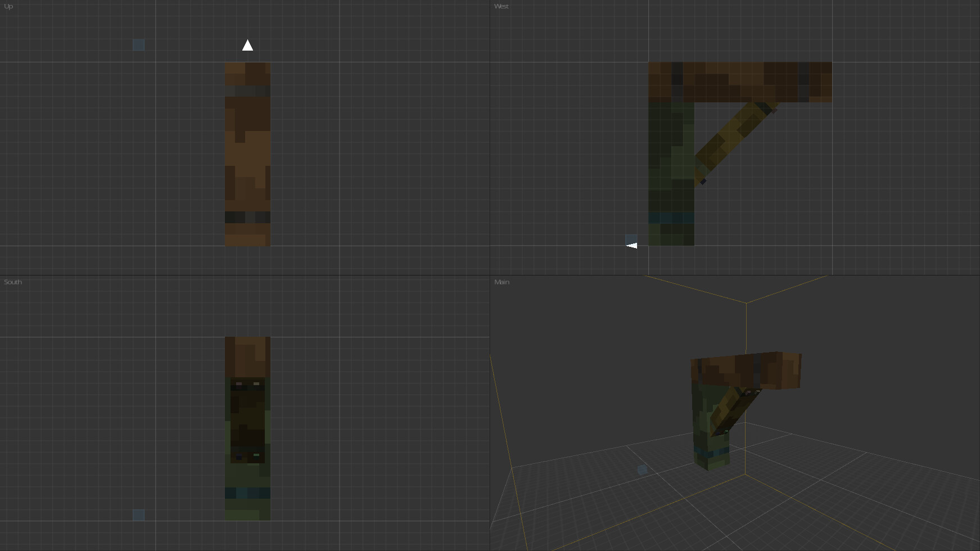This screenshot has height=551, width=980.
Task: Select the brown beam top in Up view
Action: (x=247, y=154)
